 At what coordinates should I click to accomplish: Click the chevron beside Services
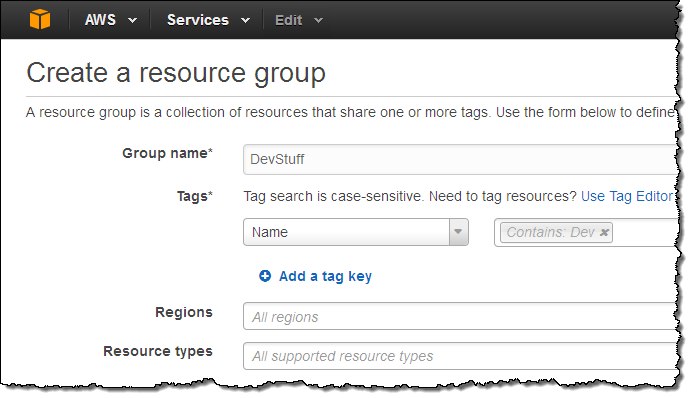[245, 20]
